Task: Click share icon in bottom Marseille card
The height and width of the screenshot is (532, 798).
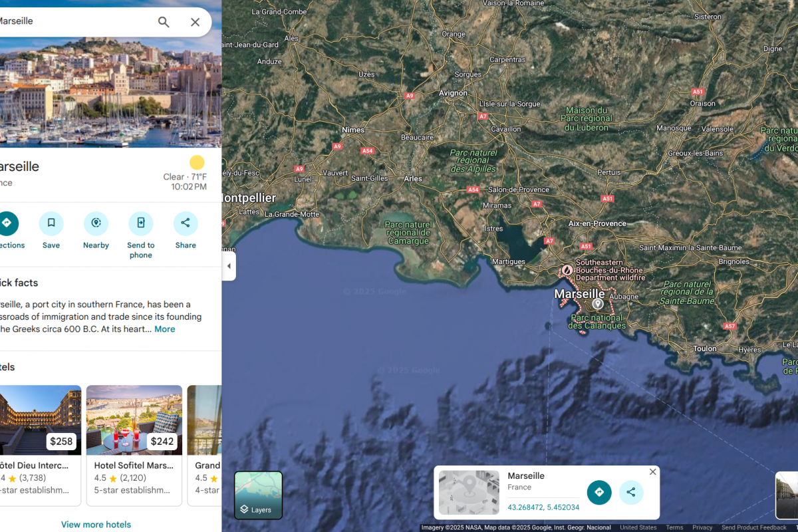Action: pos(631,492)
